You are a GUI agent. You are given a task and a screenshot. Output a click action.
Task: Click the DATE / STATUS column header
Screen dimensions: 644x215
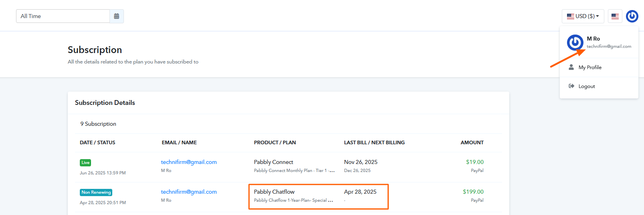pos(97,143)
